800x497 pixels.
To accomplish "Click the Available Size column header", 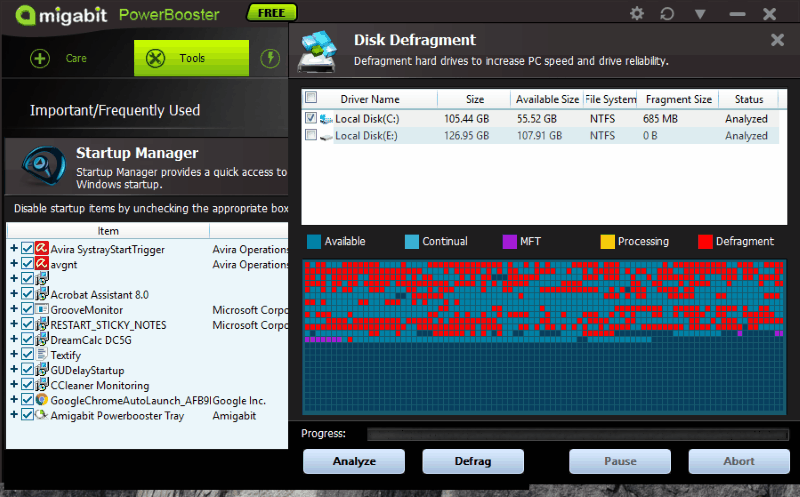I will 547,99.
